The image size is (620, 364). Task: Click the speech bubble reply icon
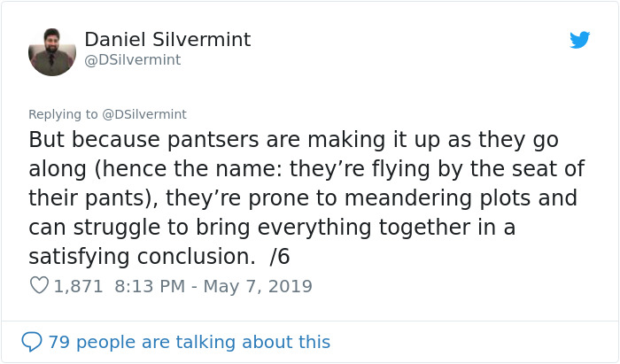[32, 341]
